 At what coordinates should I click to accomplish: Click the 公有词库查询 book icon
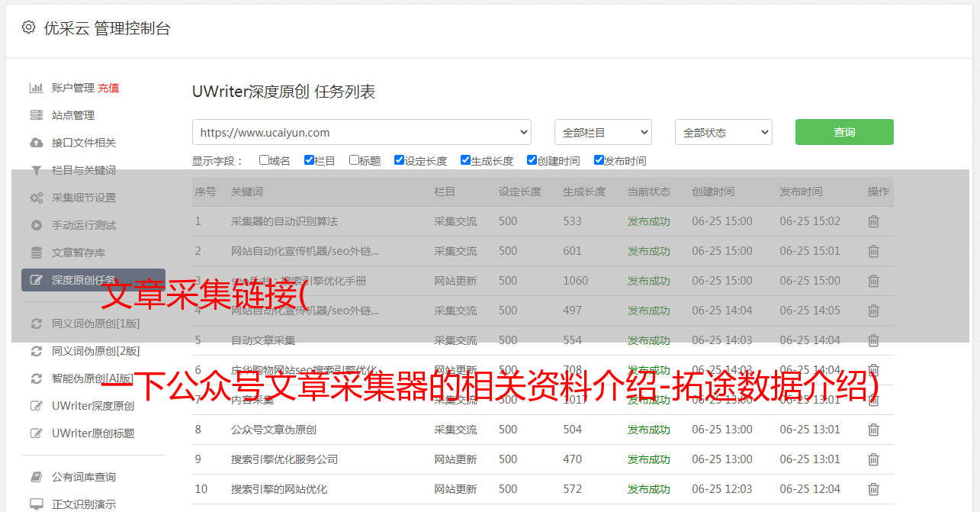(x=36, y=477)
